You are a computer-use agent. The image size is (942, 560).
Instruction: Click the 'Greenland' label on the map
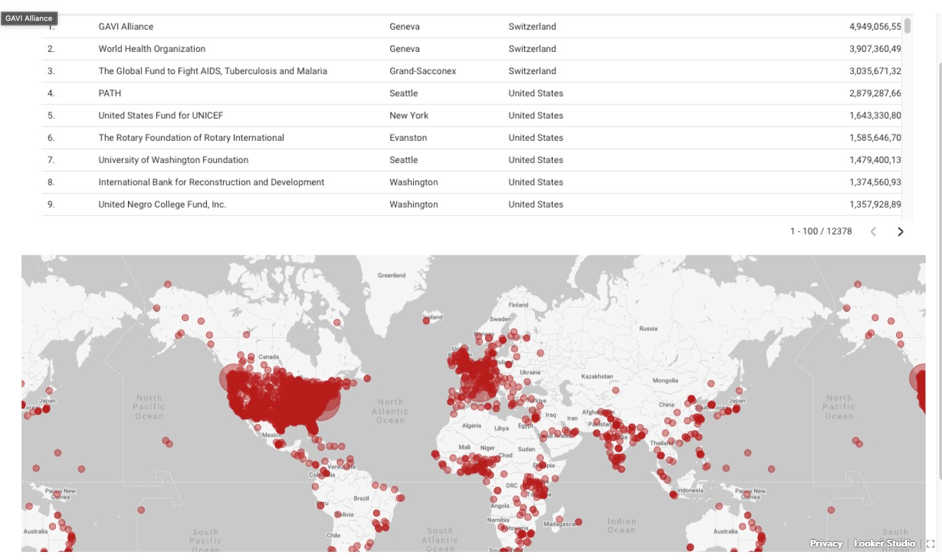click(391, 275)
